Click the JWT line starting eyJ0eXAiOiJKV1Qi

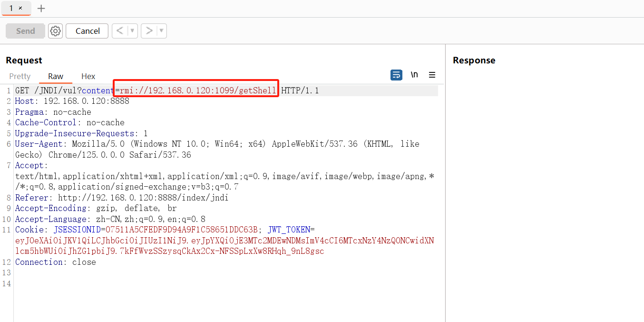click(224, 241)
